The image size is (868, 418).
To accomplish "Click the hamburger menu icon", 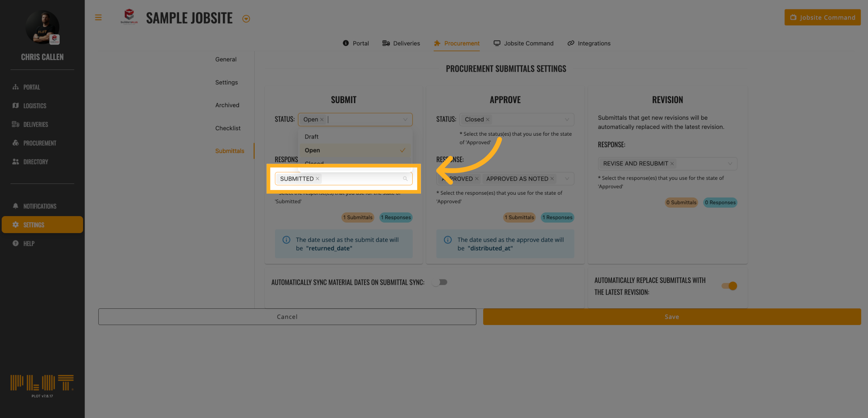I will (x=98, y=17).
